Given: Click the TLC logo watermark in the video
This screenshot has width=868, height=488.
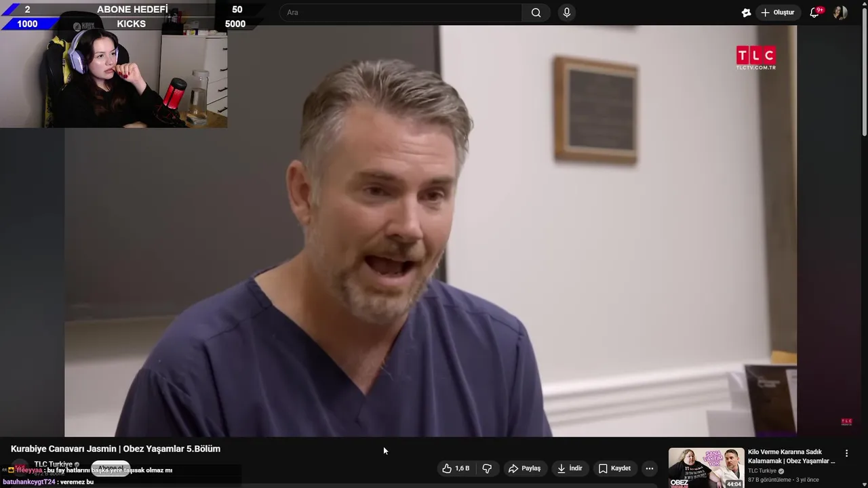Looking at the screenshot, I should point(756,58).
